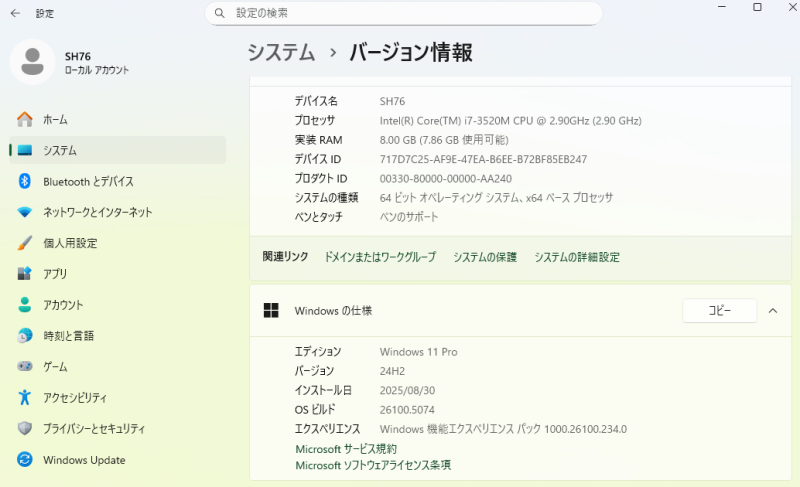Go to アカウント settings
Viewport: 800px width, 487px height.
(63, 305)
